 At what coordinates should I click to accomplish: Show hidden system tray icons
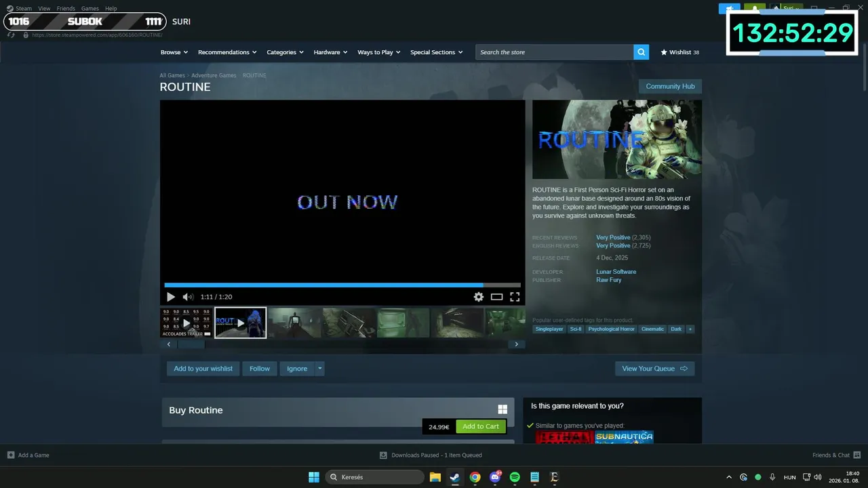click(x=729, y=477)
